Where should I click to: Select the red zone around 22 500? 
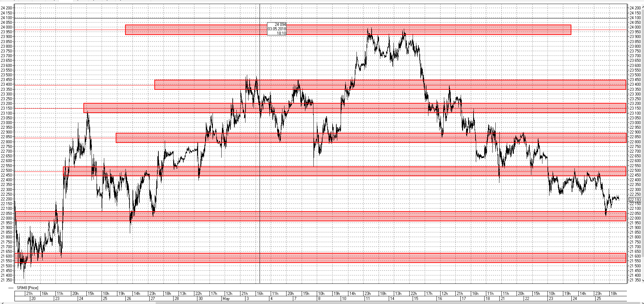345,171
